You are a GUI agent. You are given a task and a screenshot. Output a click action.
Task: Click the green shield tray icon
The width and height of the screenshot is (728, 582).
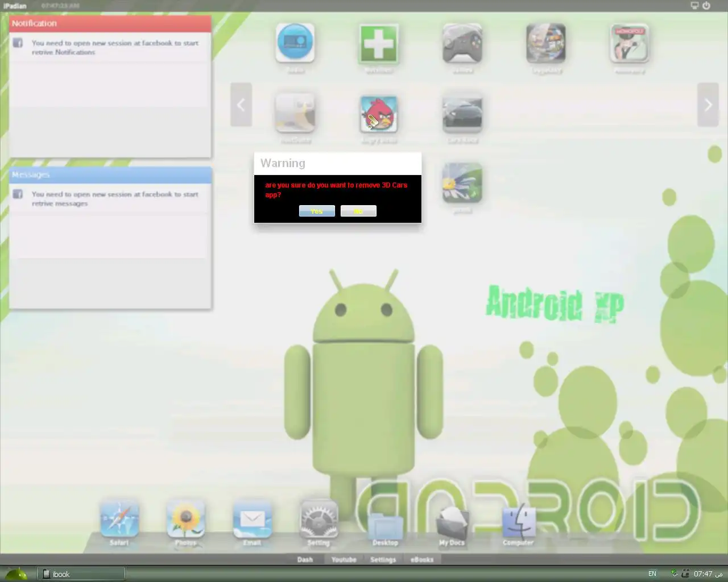(674, 573)
